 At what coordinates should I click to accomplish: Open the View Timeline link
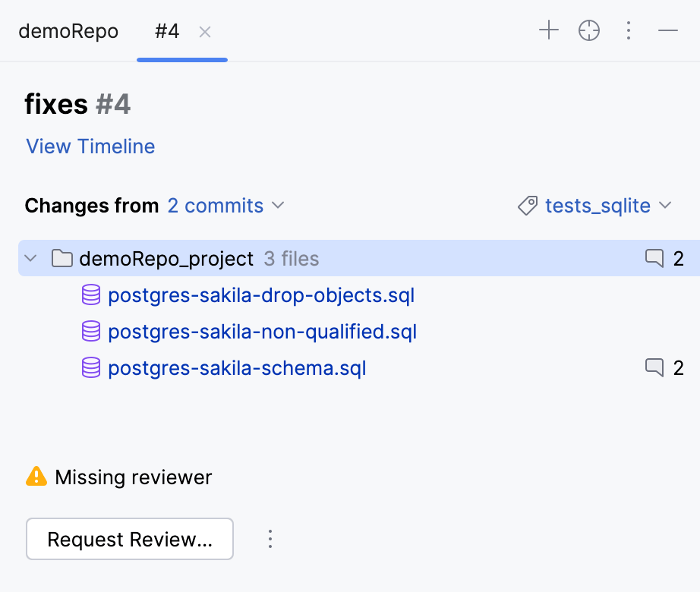(90, 146)
